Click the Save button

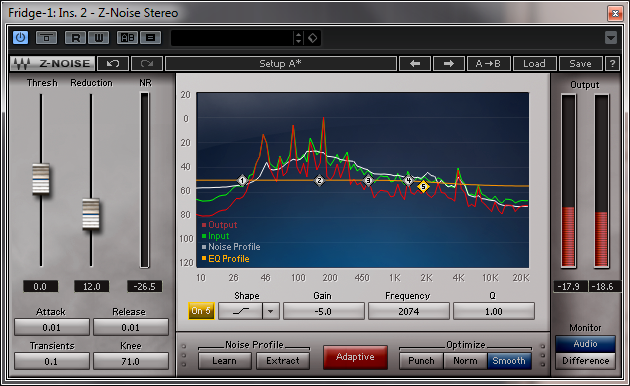[x=580, y=63]
